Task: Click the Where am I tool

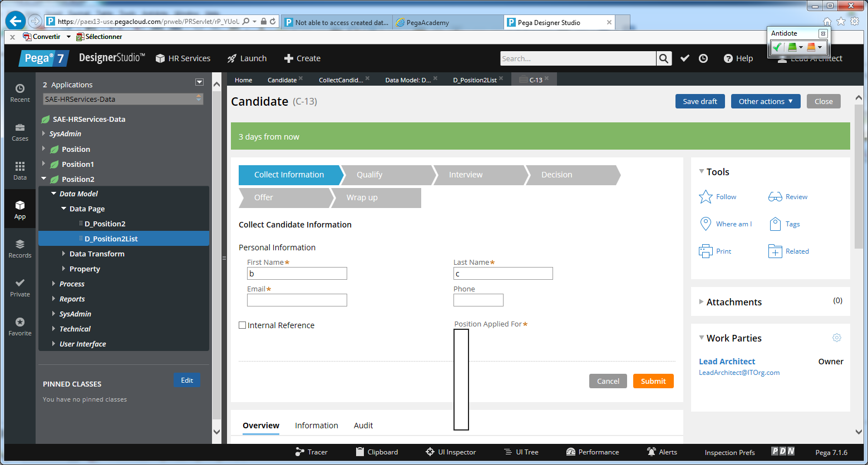Action: pos(726,224)
